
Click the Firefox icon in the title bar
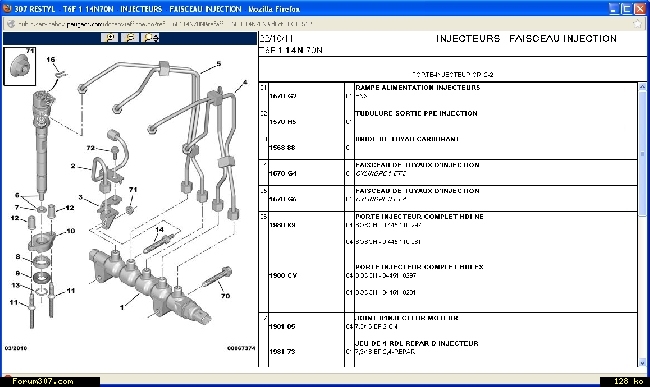7,8
